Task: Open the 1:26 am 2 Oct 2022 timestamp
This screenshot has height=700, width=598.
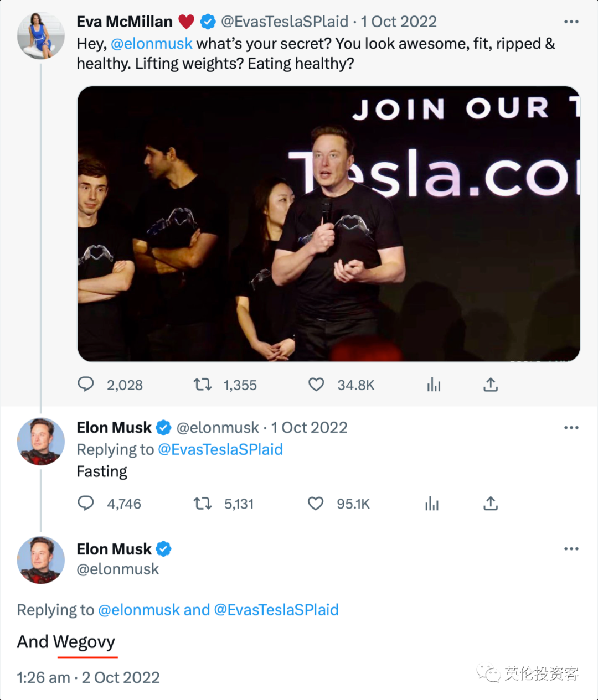Action: tap(88, 677)
